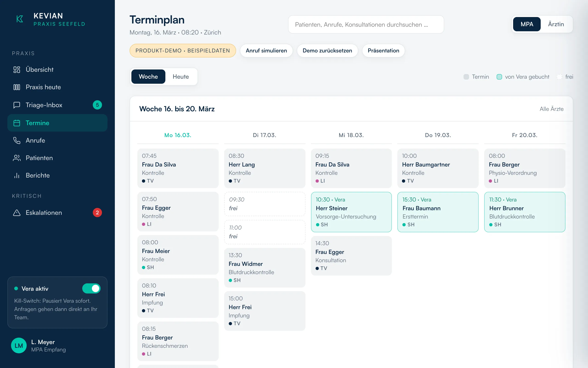588x368 pixels.
Task: Go to Patienten in the sidebar
Action: tap(57, 158)
